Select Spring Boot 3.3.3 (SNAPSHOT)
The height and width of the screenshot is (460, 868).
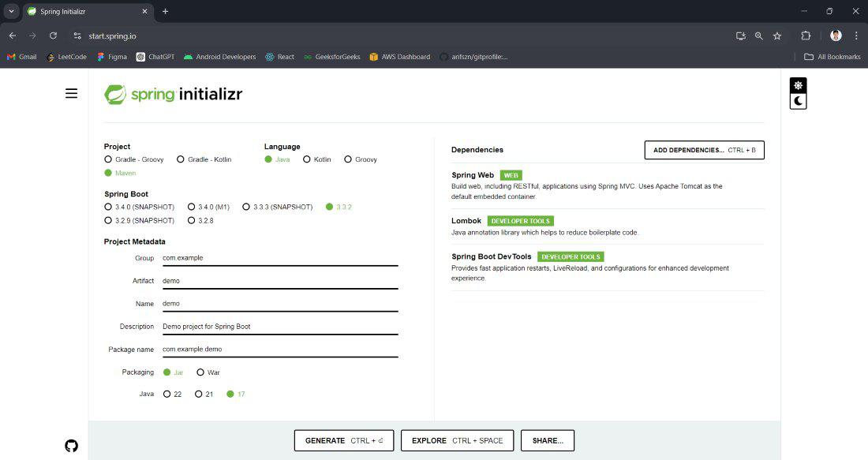[278, 207]
